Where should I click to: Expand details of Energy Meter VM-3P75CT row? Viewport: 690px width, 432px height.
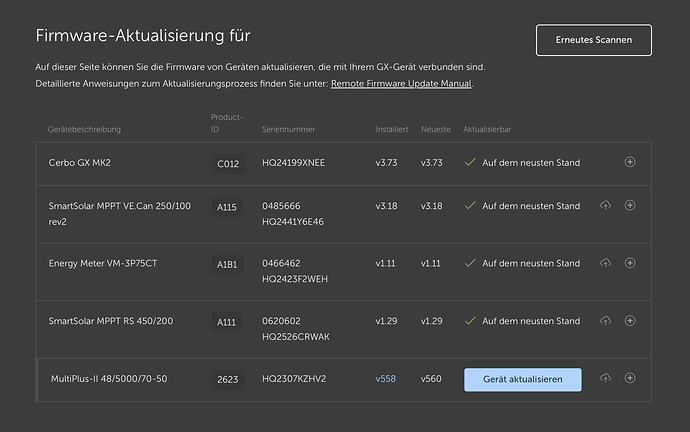(630, 263)
